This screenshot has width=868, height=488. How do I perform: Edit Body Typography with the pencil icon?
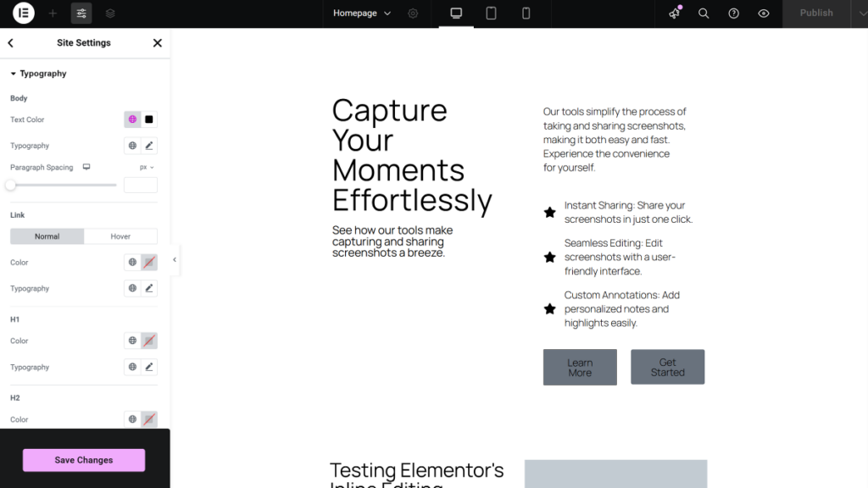pyautogui.click(x=148, y=145)
